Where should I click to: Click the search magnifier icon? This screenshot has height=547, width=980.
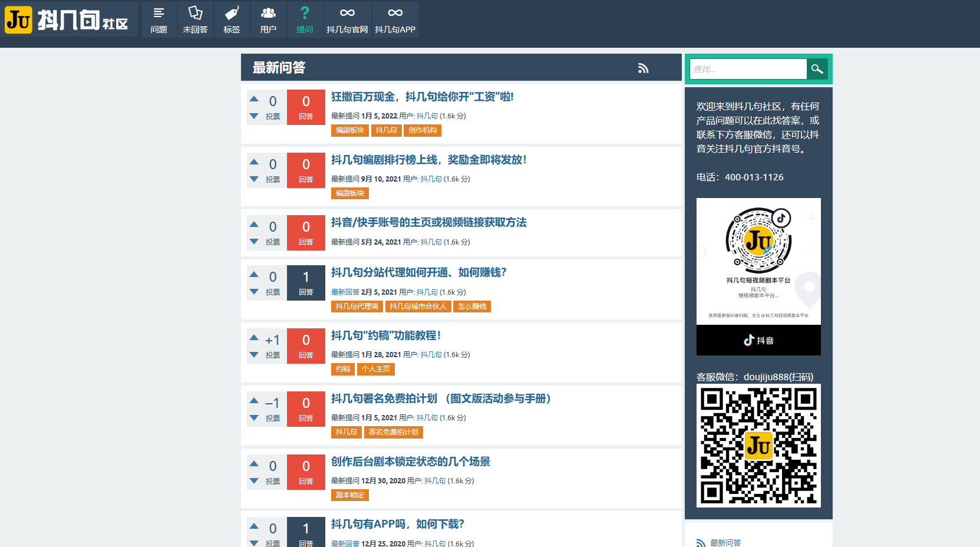pyautogui.click(x=817, y=69)
